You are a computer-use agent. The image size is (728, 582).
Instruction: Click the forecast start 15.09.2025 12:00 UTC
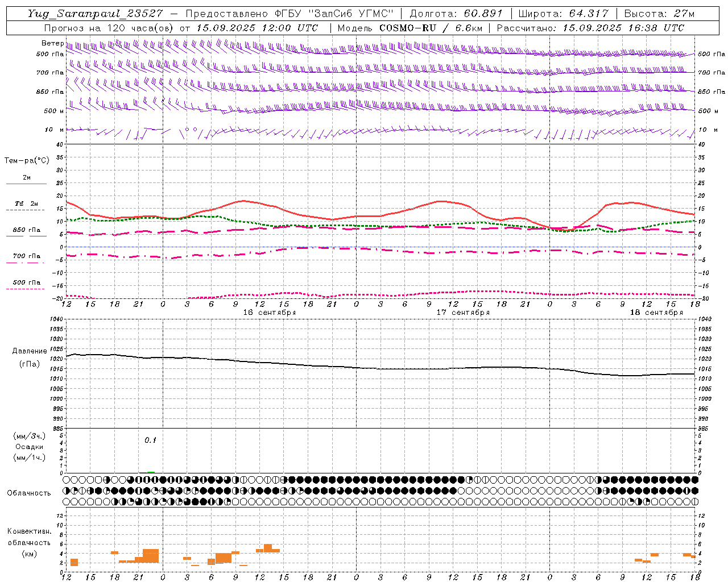point(257,28)
